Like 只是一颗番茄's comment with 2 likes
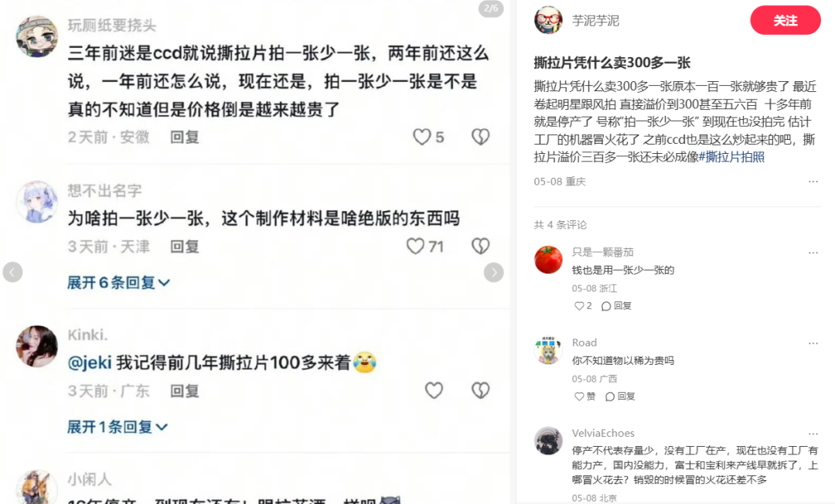This screenshot has height=504, width=835. 583,306
